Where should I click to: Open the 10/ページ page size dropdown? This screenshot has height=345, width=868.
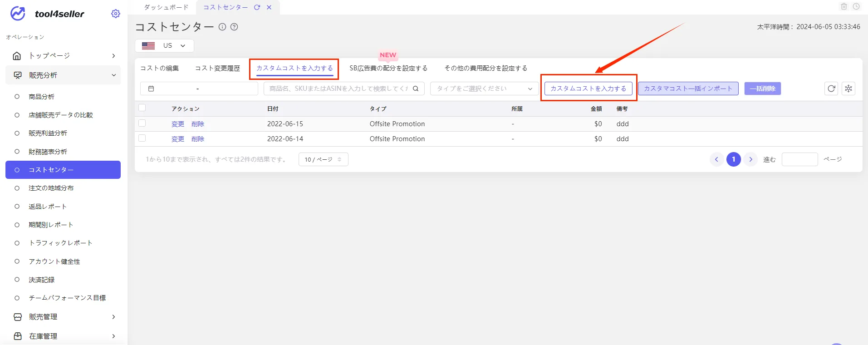324,159
